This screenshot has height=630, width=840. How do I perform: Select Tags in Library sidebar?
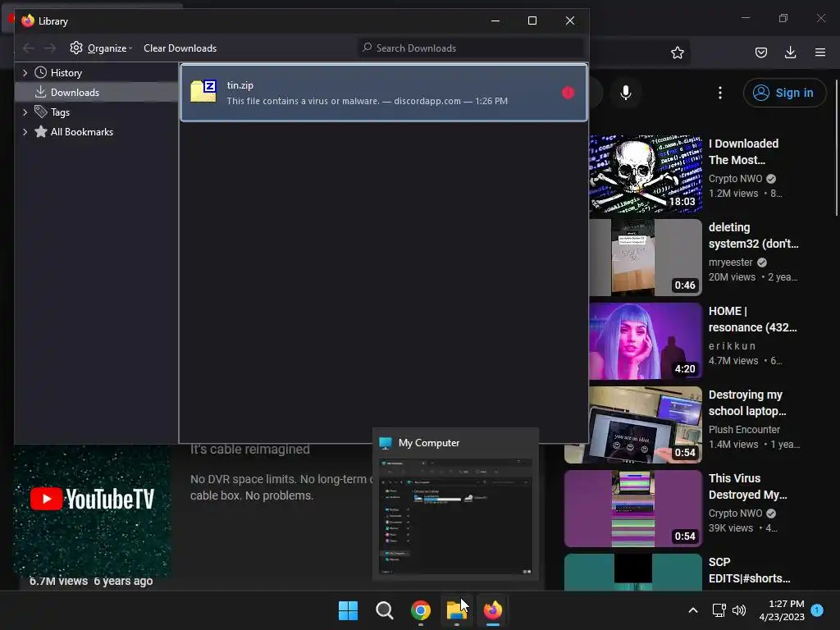(60, 112)
